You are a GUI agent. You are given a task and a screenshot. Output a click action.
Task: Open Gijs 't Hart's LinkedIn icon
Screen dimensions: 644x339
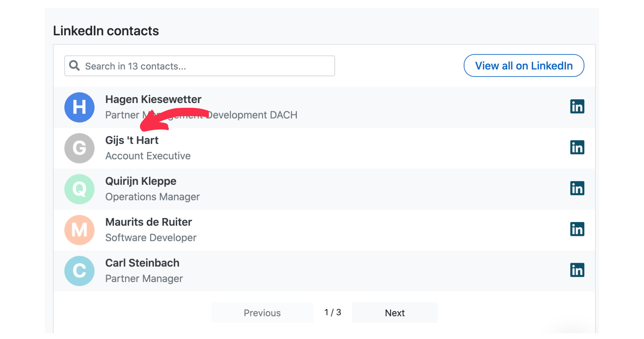pyautogui.click(x=577, y=147)
